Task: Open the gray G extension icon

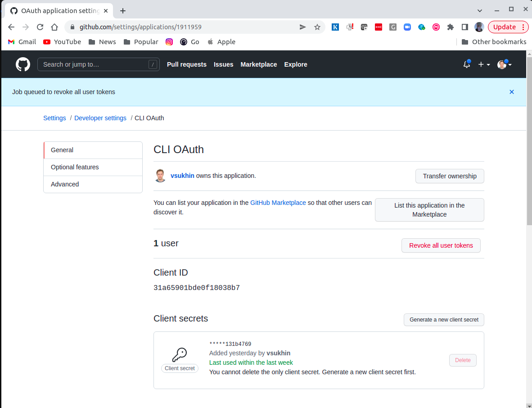Action: click(x=393, y=27)
